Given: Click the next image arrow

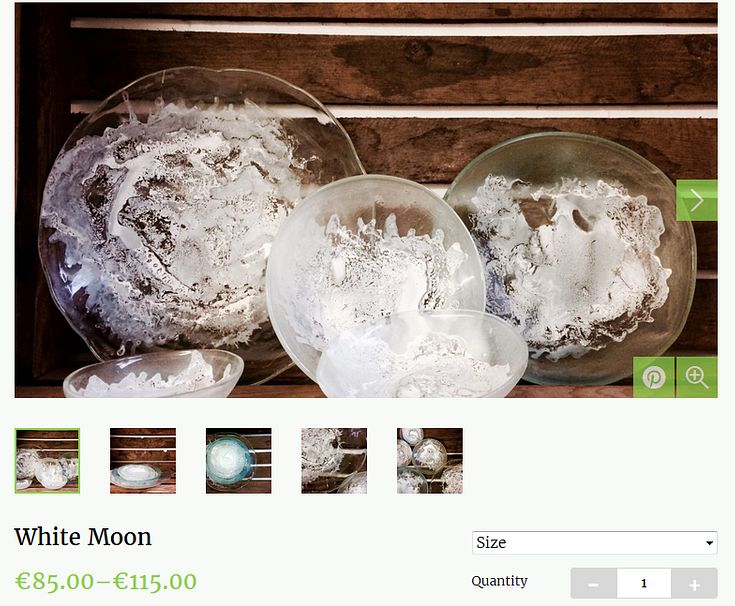Looking at the screenshot, I should coord(697,200).
